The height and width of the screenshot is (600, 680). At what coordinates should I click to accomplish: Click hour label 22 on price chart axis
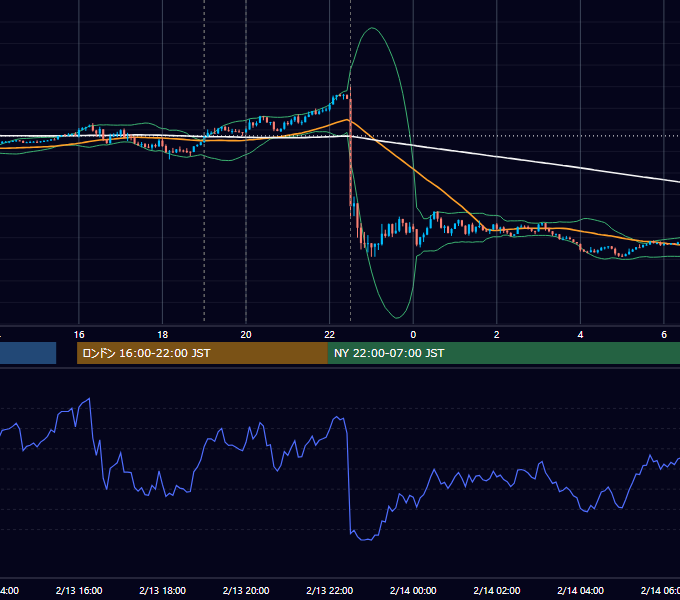pyautogui.click(x=330, y=335)
